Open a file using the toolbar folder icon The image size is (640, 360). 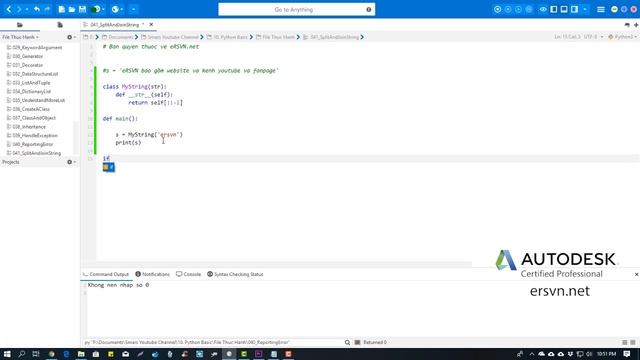(72, 9)
